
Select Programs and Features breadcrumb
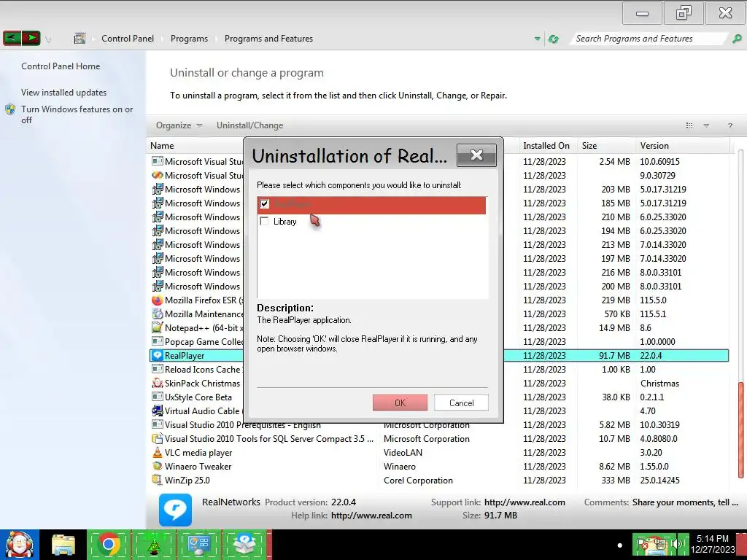click(x=268, y=39)
